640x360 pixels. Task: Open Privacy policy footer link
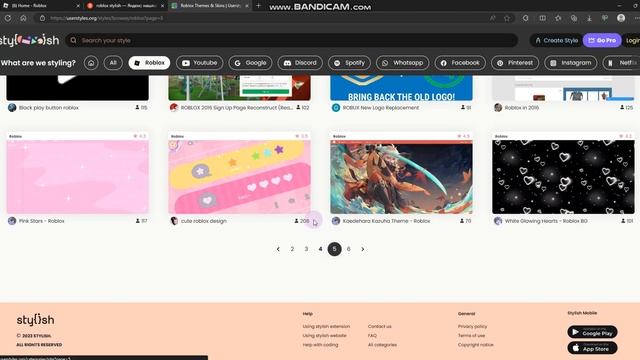pos(472,327)
